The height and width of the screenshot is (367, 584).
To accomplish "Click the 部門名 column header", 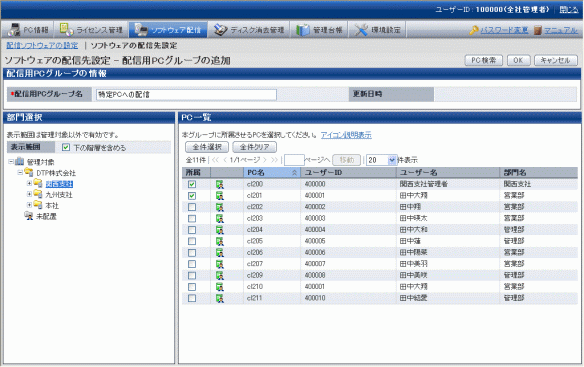I will [x=539, y=173].
